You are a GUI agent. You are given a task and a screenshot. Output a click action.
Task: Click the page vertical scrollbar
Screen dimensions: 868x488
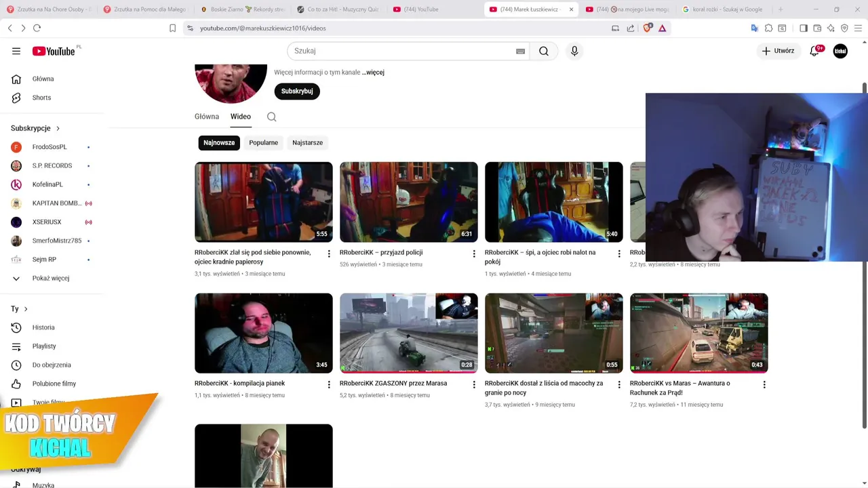[864, 256]
